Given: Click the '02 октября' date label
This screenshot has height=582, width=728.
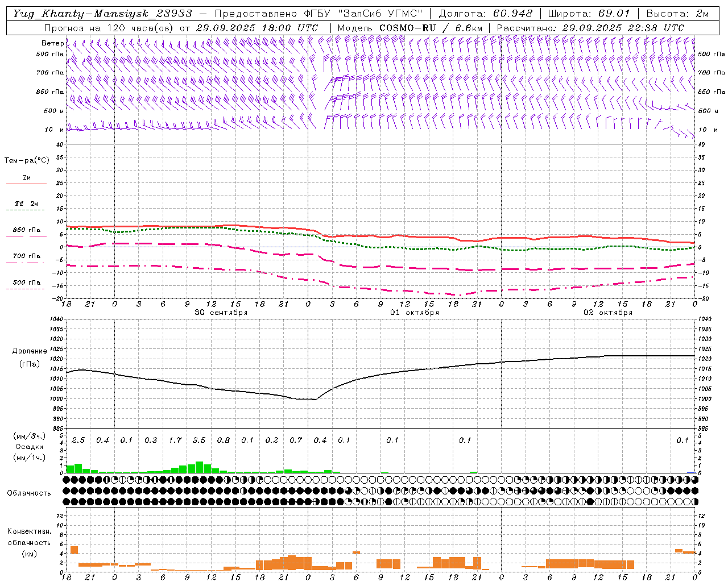Looking at the screenshot, I should click(x=608, y=313).
